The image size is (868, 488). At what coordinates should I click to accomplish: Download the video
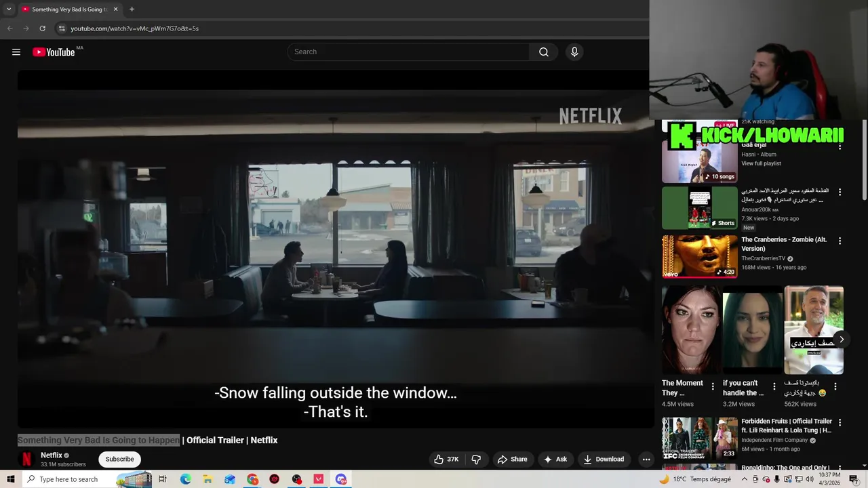[604, 460]
